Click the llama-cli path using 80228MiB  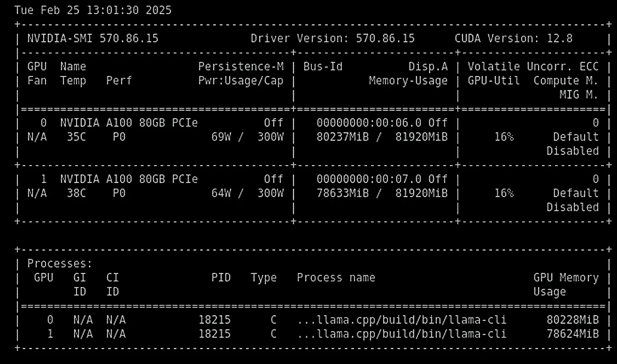pos(402,320)
